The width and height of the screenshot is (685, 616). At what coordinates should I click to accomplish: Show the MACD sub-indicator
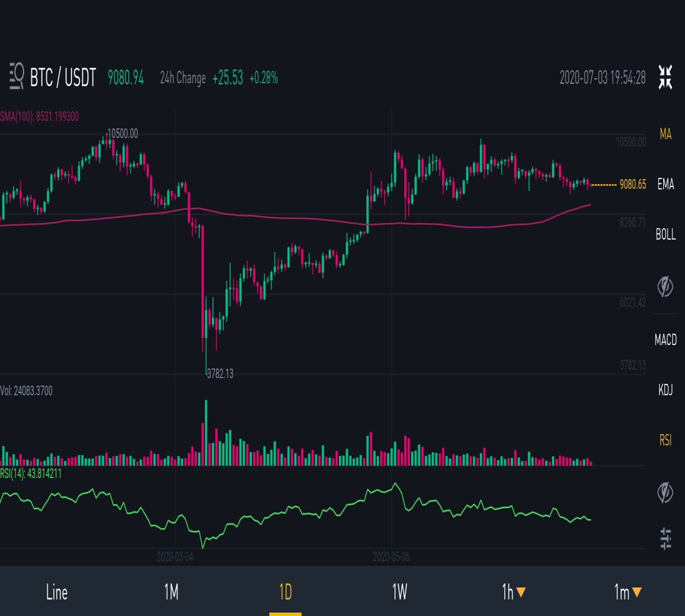[x=666, y=340]
